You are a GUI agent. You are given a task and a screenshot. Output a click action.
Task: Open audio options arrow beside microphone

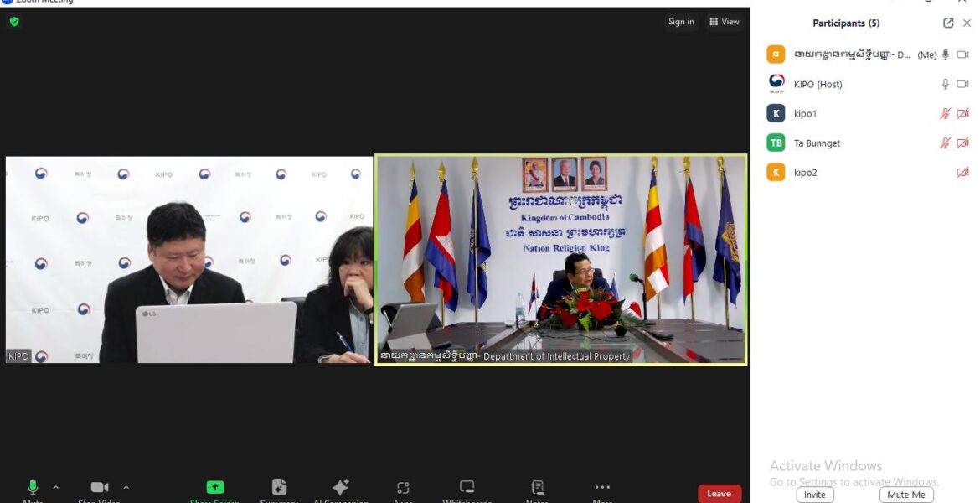55,487
